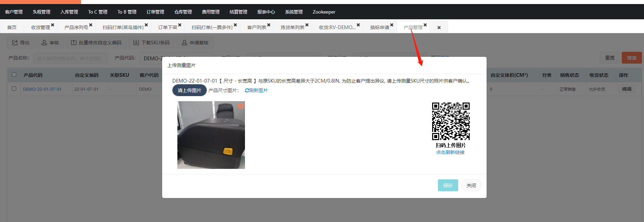Open the 入库管理 menu

69,12
